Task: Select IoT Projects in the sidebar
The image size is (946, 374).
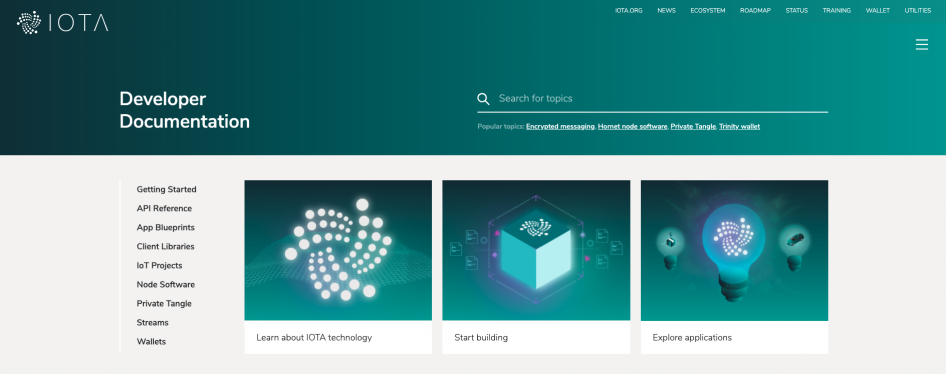Action: pos(159,265)
